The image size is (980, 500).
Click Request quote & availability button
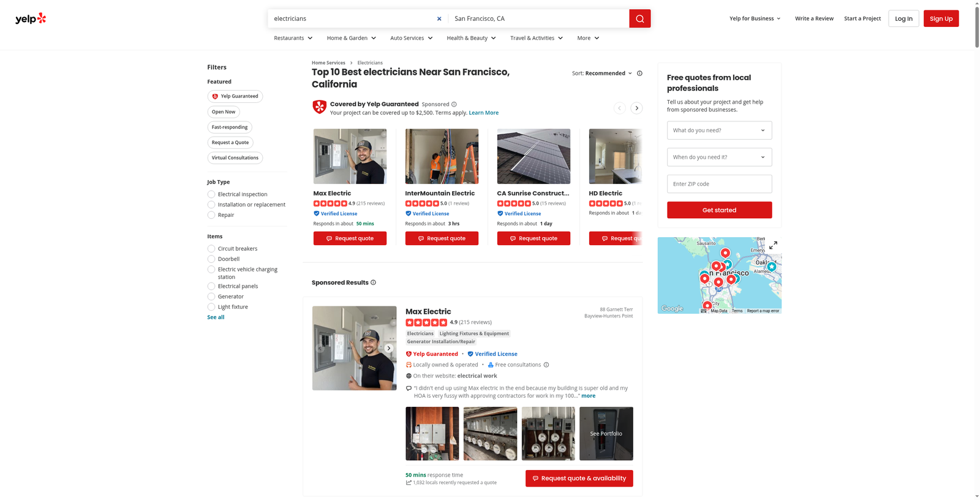(579, 479)
